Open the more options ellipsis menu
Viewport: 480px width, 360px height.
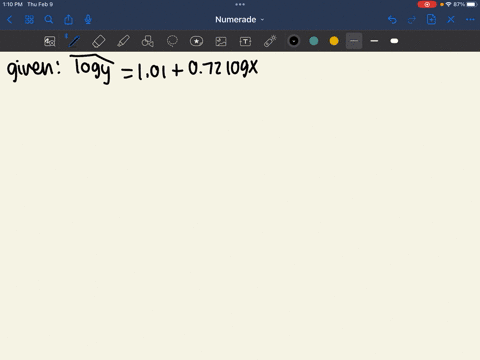(x=470, y=20)
